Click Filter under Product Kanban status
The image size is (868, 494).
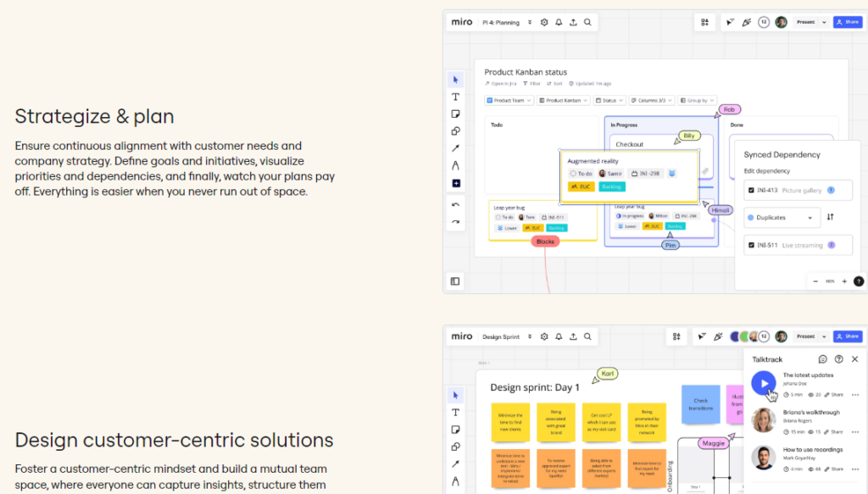pos(531,84)
